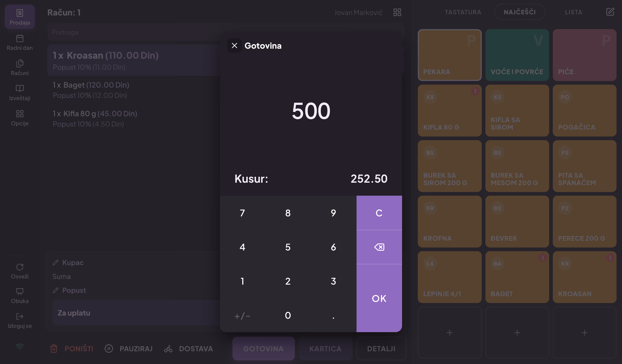
Task: Click the DOSTAVA delivery button
Action: [188, 349]
